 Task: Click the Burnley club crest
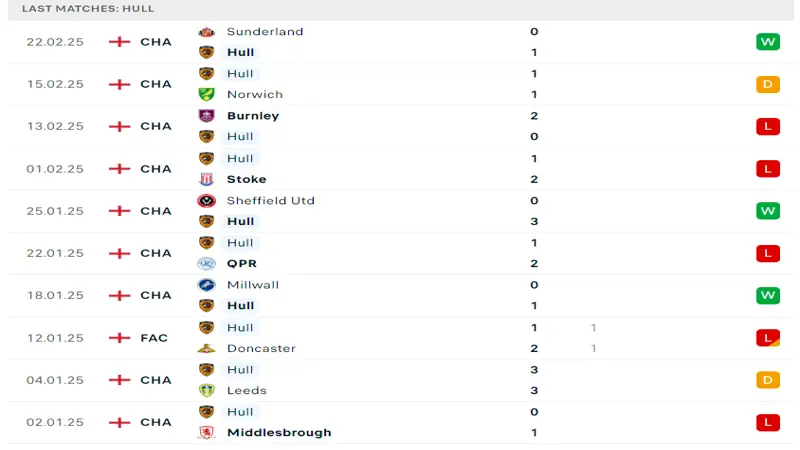pyautogui.click(x=206, y=116)
